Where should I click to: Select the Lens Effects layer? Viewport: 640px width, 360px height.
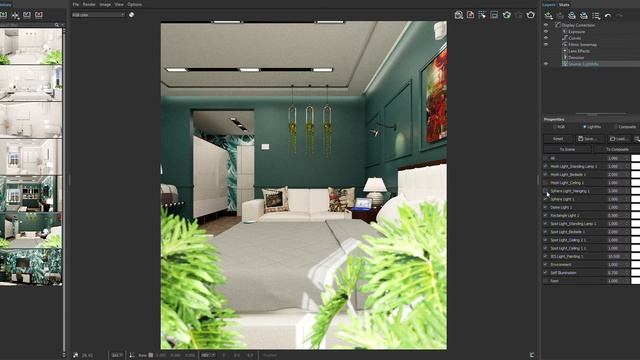(x=579, y=51)
